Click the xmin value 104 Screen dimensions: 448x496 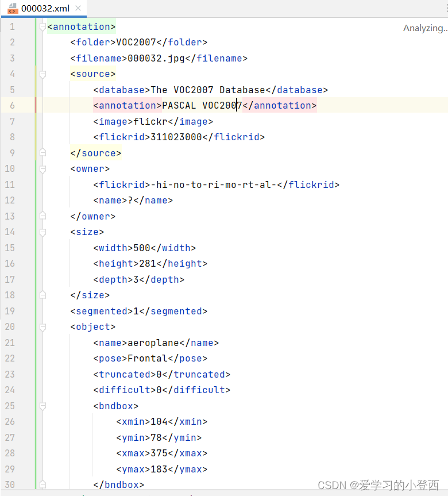click(x=159, y=422)
